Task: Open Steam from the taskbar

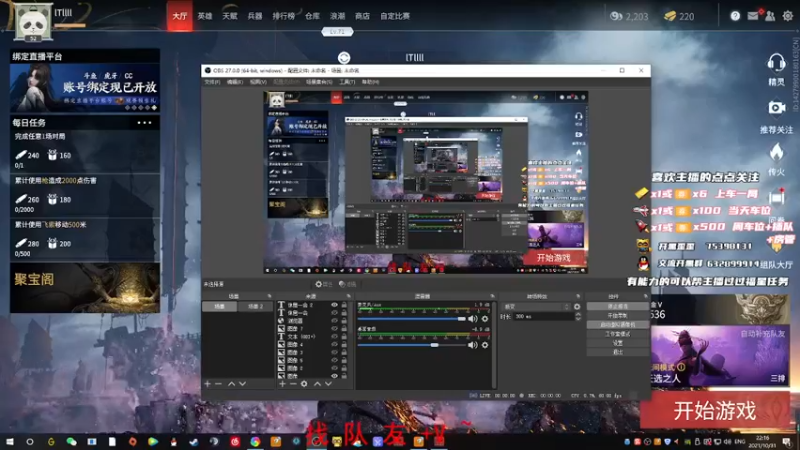Action: [x=193, y=442]
